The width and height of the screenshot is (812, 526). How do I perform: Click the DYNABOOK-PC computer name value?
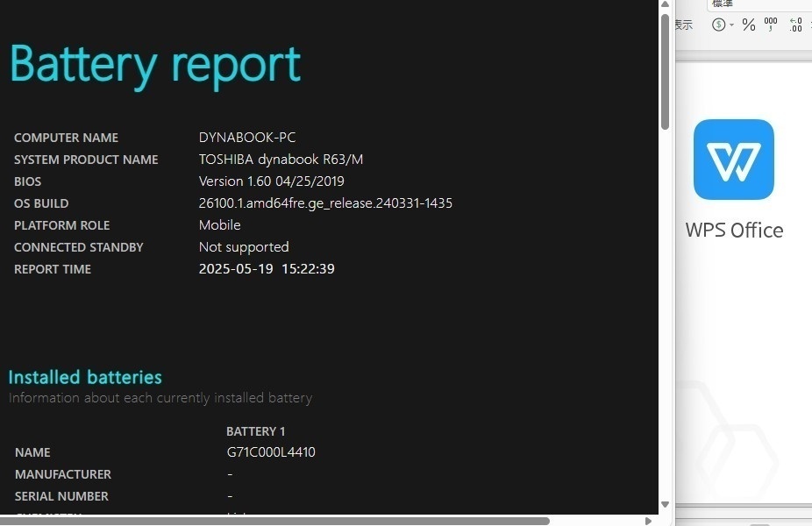click(x=247, y=137)
